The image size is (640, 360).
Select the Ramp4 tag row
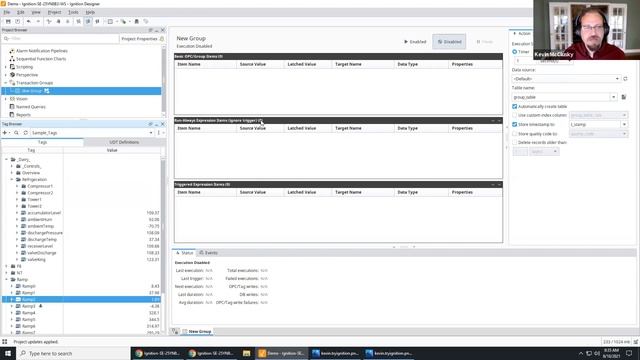tap(81, 313)
